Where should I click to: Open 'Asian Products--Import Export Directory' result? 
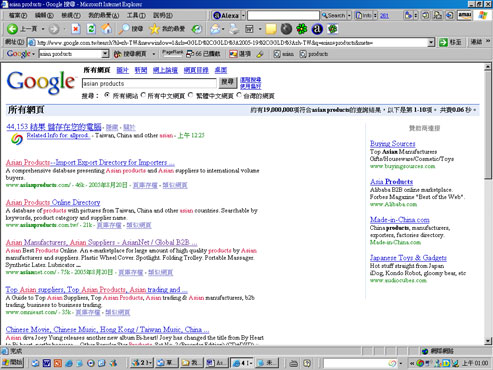90,162
